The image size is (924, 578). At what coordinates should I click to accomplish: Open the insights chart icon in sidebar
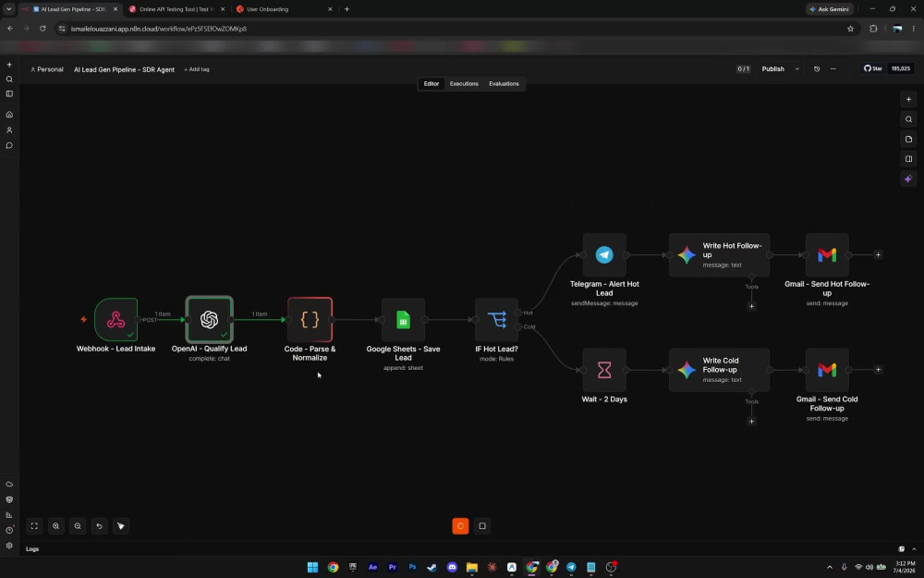[9, 515]
